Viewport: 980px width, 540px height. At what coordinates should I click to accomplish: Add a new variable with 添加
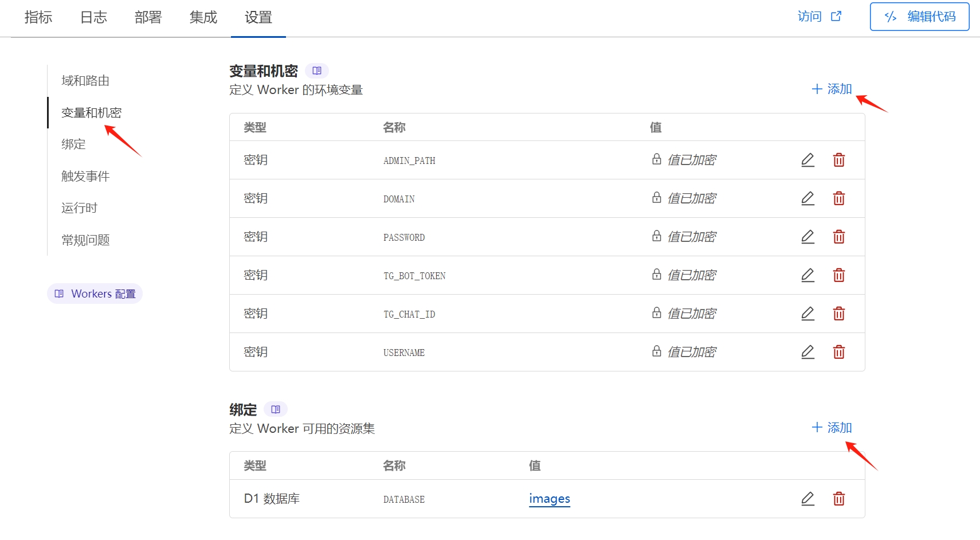pos(832,89)
